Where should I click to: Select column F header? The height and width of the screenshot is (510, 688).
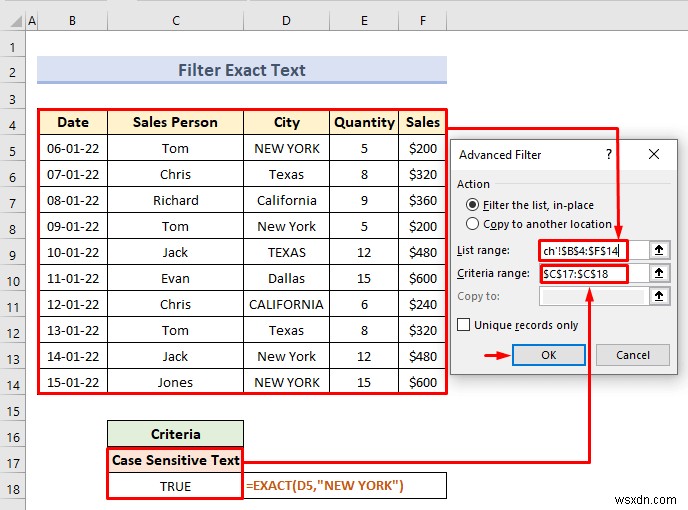coord(423,21)
